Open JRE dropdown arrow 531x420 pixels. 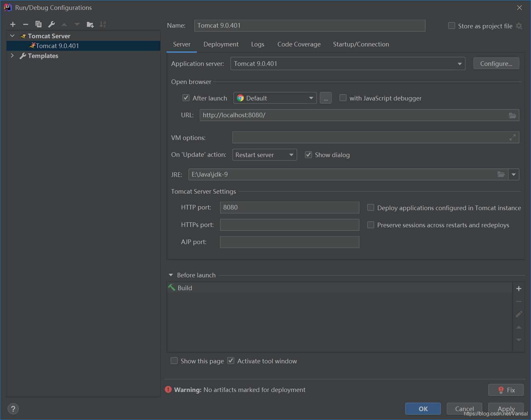514,175
